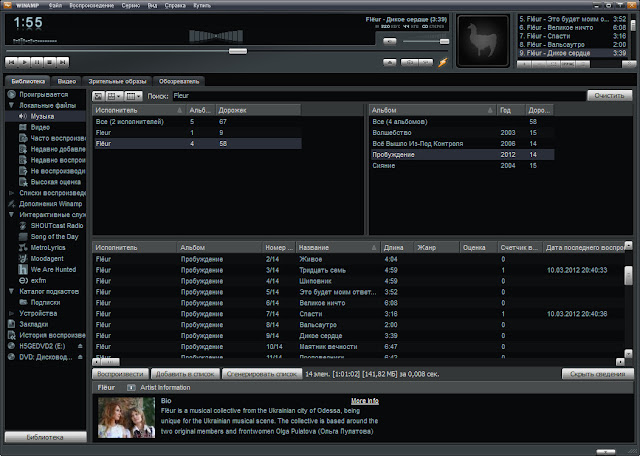
Task: Toggle repeat playback mode
Action: (x=426, y=62)
